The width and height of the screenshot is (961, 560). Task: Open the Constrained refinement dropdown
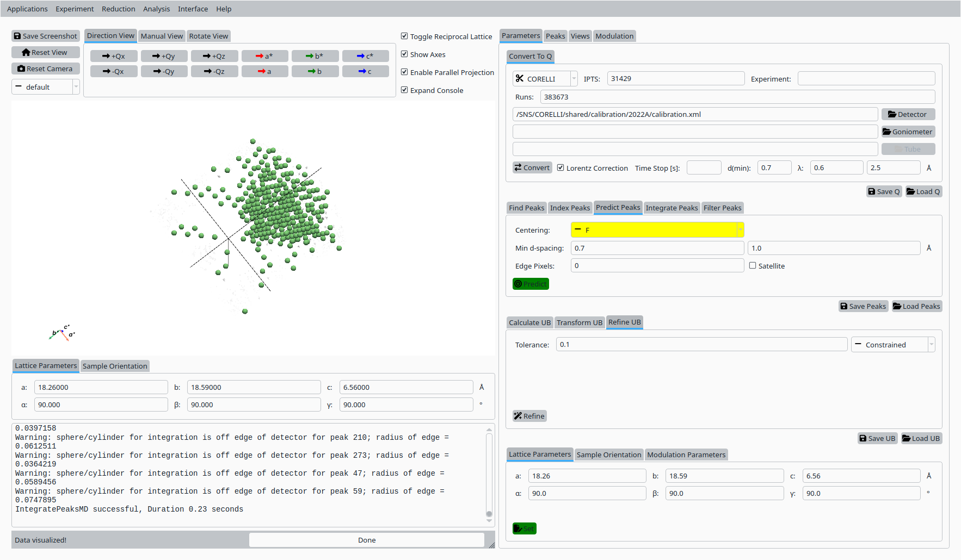coord(892,345)
